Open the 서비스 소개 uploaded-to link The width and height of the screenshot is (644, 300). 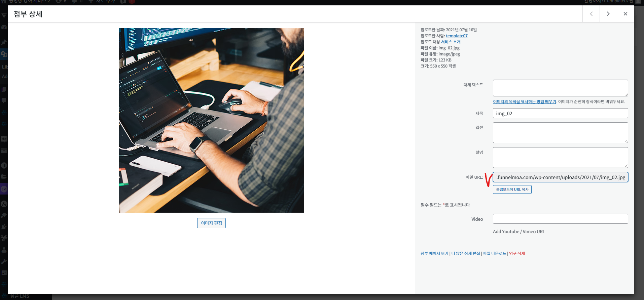(x=451, y=42)
